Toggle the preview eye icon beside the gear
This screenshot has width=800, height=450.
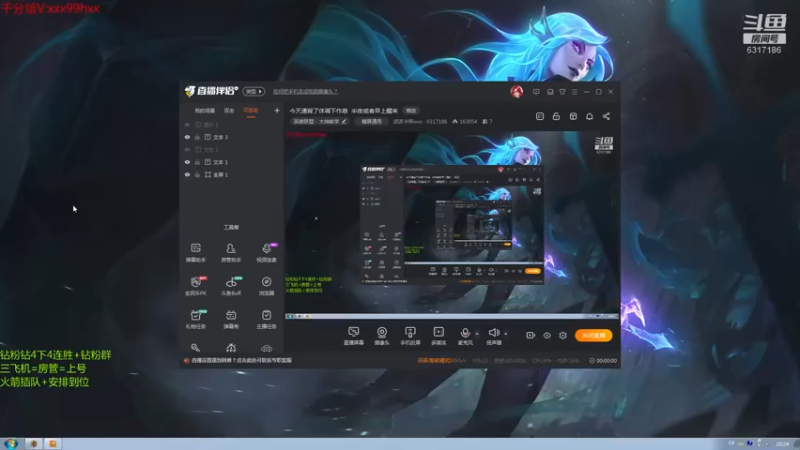[x=547, y=335]
